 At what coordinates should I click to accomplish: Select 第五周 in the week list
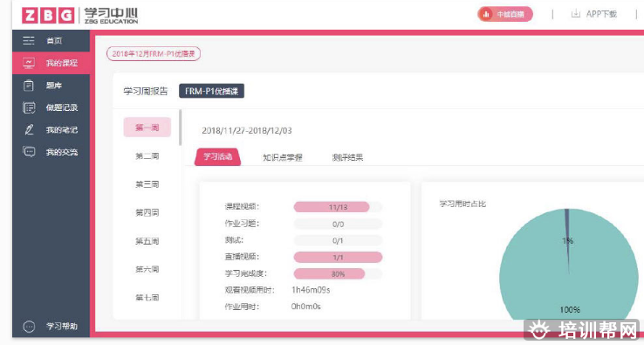(x=147, y=241)
